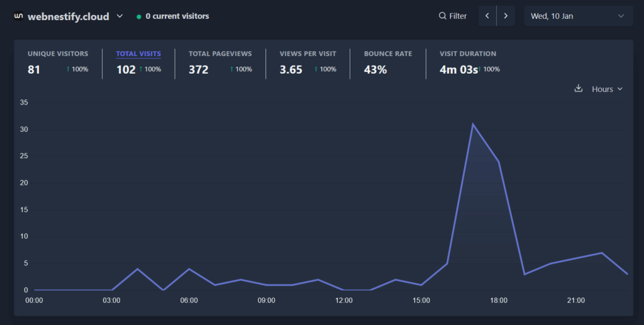Image resolution: width=644 pixels, height=325 pixels.
Task: Click the green current visitors indicator dot
Action: pyautogui.click(x=139, y=16)
